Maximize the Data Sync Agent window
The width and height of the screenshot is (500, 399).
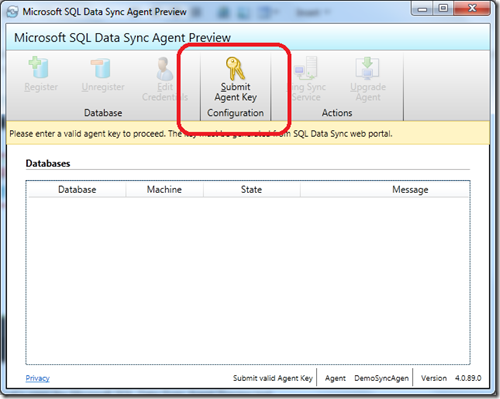[443, 8]
